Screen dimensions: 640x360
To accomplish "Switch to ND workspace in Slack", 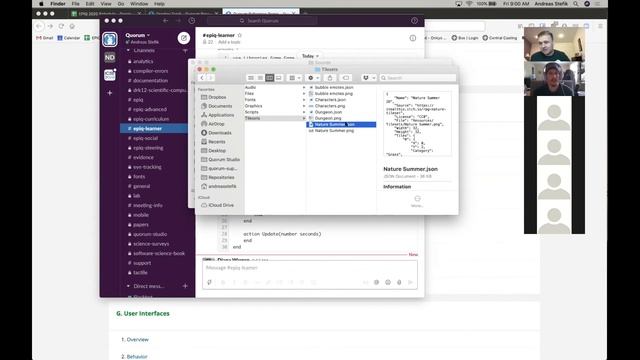I will click(110, 58).
